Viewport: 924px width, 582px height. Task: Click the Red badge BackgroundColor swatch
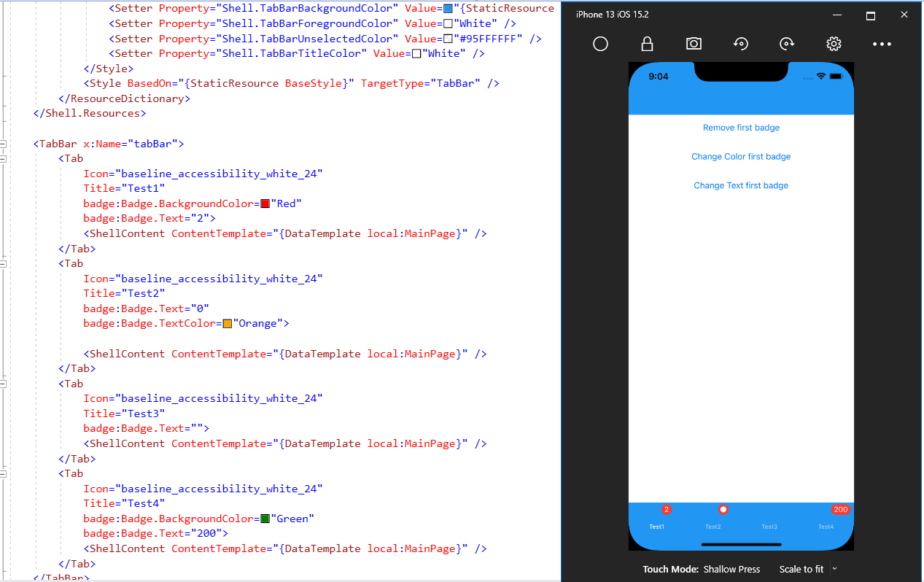(x=265, y=203)
